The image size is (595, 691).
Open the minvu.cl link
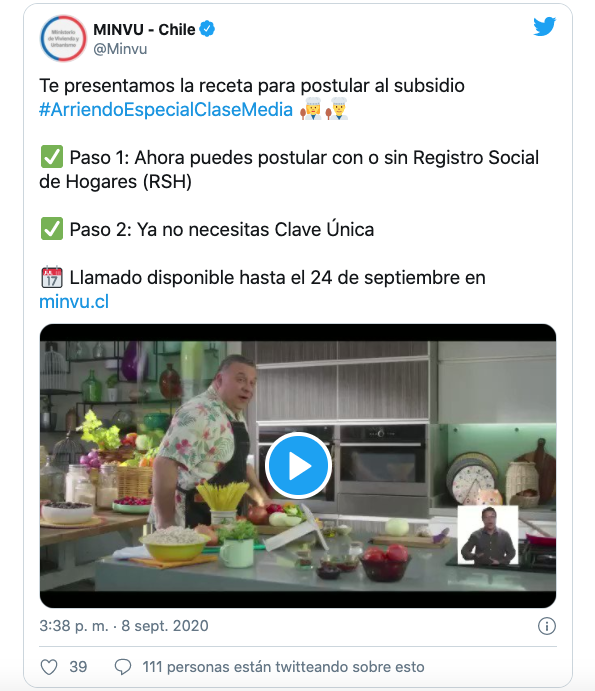pyautogui.click(x=74, y=302)
